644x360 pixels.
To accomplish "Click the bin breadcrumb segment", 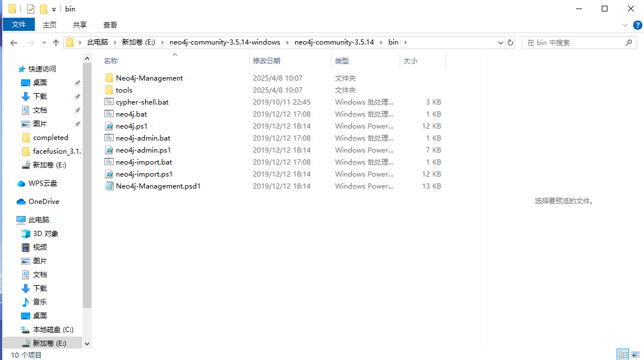I will [393, 42].
